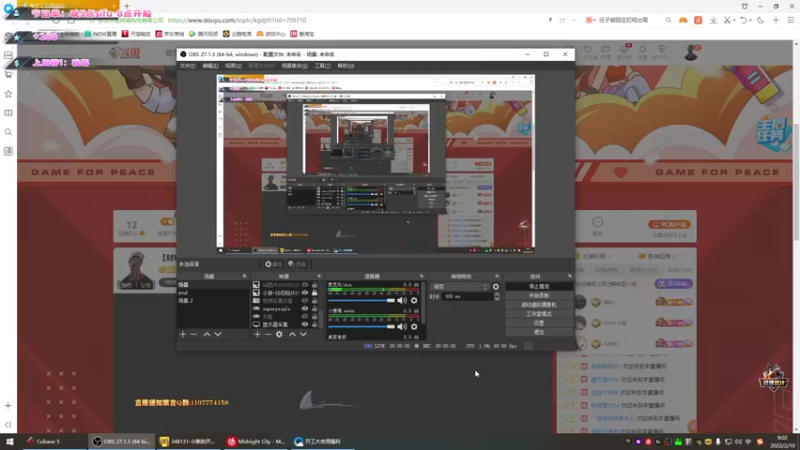Click OBS preview canvas thumbnail
The width and height of the screenshot is (800, 450).
(376, 164)
